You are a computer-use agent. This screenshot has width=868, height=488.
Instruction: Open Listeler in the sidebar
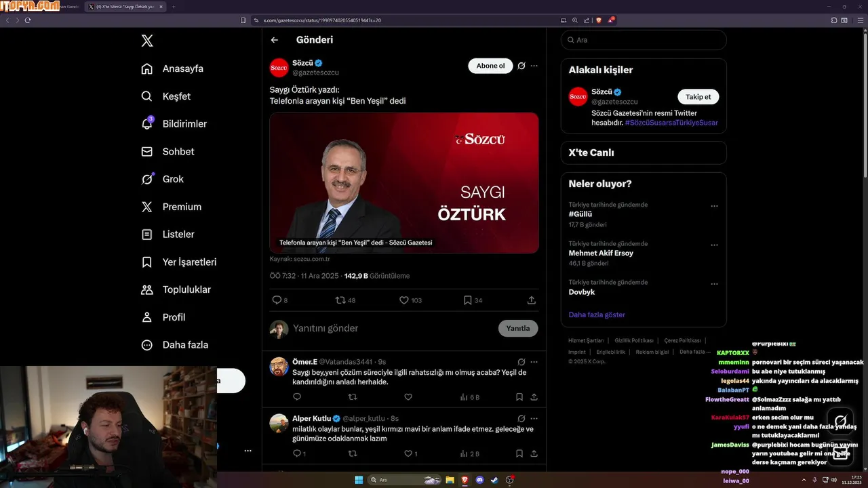(167, 235)
